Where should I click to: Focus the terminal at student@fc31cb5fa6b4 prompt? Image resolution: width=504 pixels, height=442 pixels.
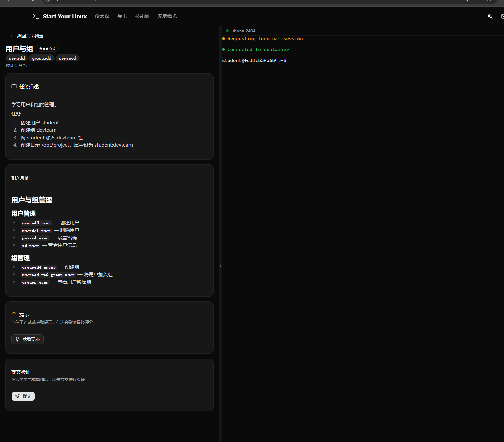(254, 60)
